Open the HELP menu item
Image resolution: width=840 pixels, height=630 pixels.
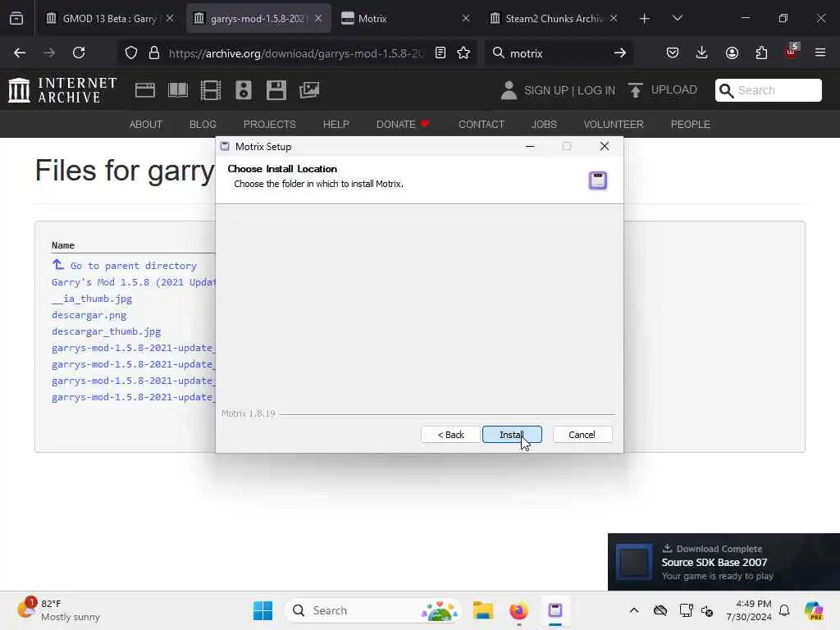pos(336,125)
